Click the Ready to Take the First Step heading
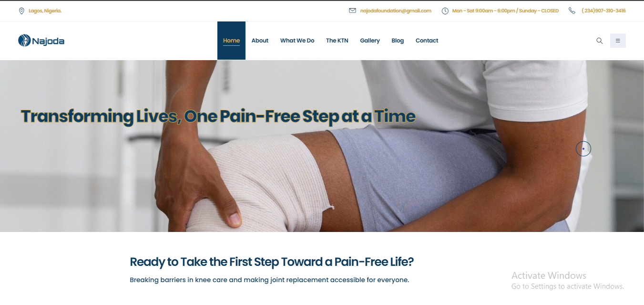Image resolution: width=644 pixels, height=305 pixels. point(272,262)
